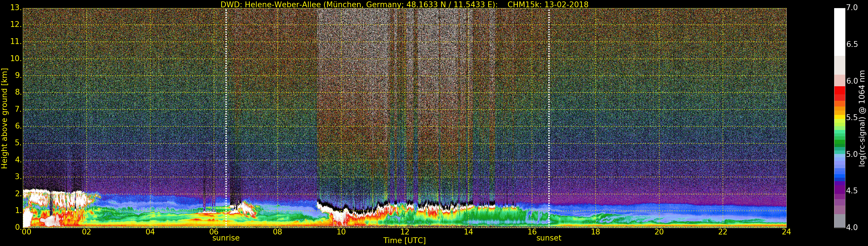Viewport: 868px width, 246px height.
Task: Click height axis tick "11."
Action: (x=16, y=41)
